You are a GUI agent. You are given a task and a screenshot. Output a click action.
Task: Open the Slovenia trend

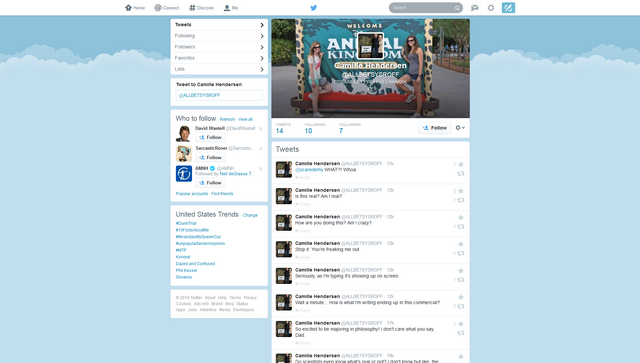pyautogui.click(x=184, y=277)
